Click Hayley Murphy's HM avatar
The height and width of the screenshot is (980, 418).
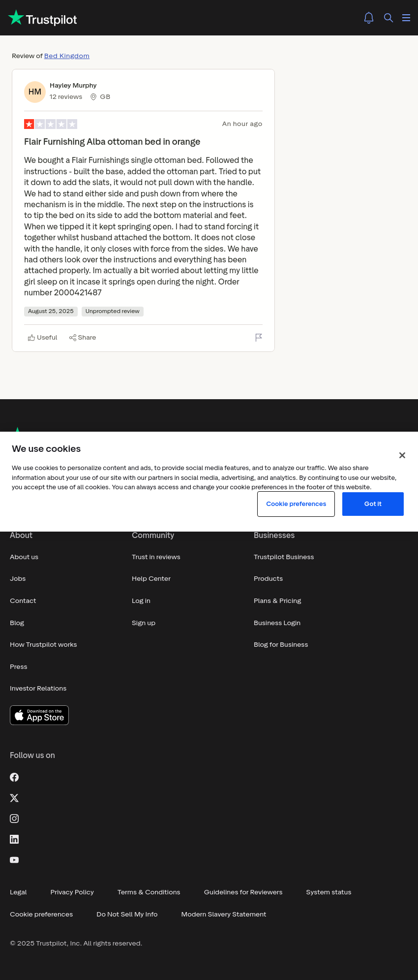coord(35,92)
